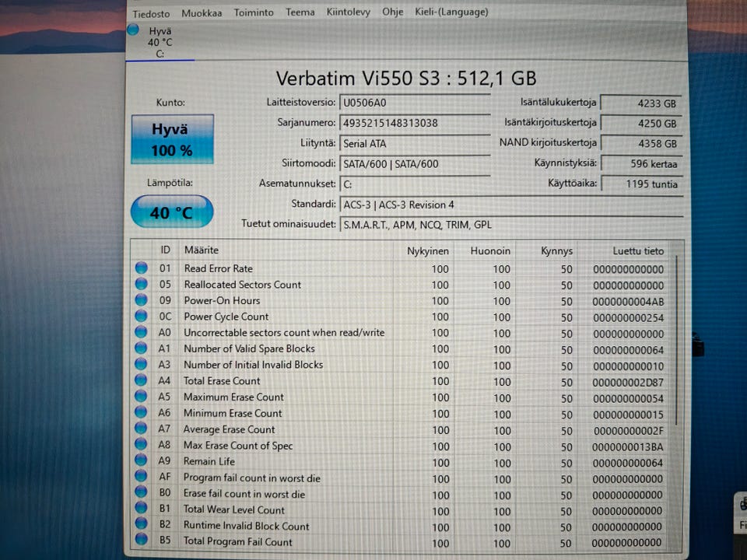The image size is (747, 560).
Task: Select the Total Wear Level Count attribute text
Action: click(234, 509)
